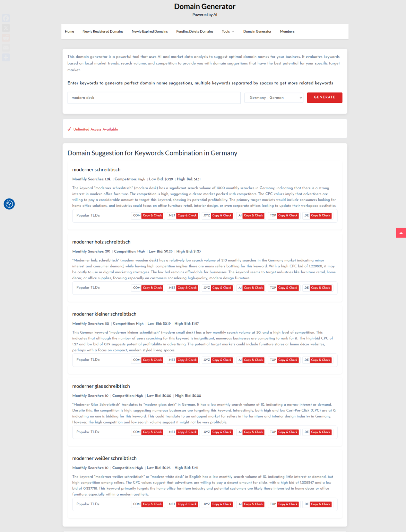
Task: Focus the keyword field containing modern desk
Action: 154,98
